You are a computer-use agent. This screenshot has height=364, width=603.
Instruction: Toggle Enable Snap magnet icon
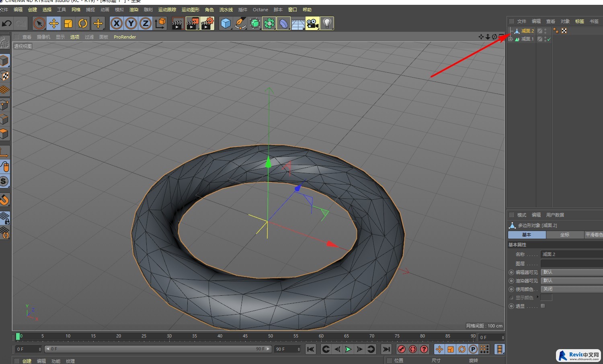(x=4, y=200)
